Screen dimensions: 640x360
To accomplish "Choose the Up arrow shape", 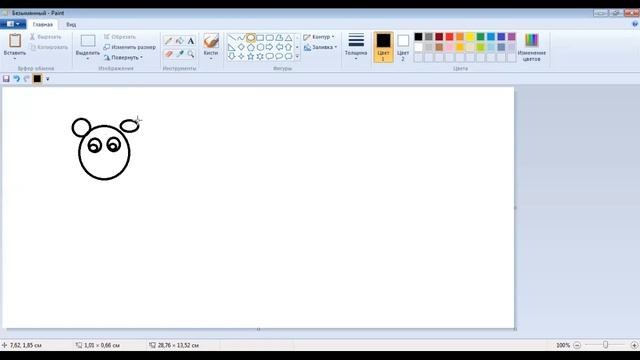I will [x=288, y=47].
